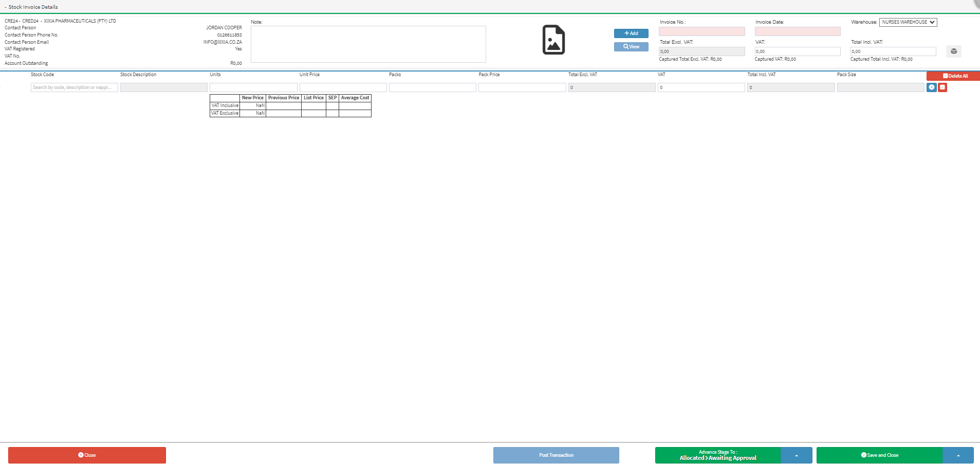Click the 'List Price' column header
Viewport: 980px width, 464px height.
pyautogui.click(x=313, y=98)
